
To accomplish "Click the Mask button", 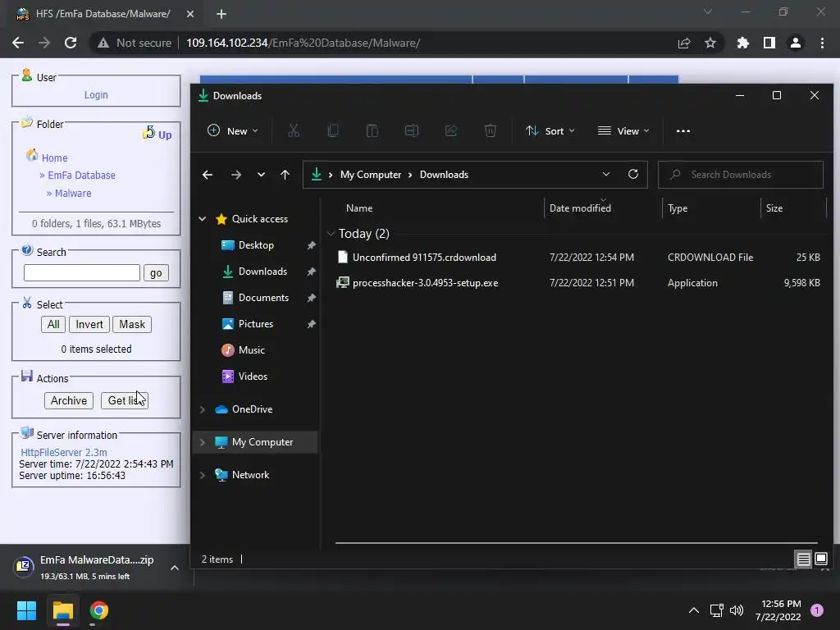I will [132, 324].
